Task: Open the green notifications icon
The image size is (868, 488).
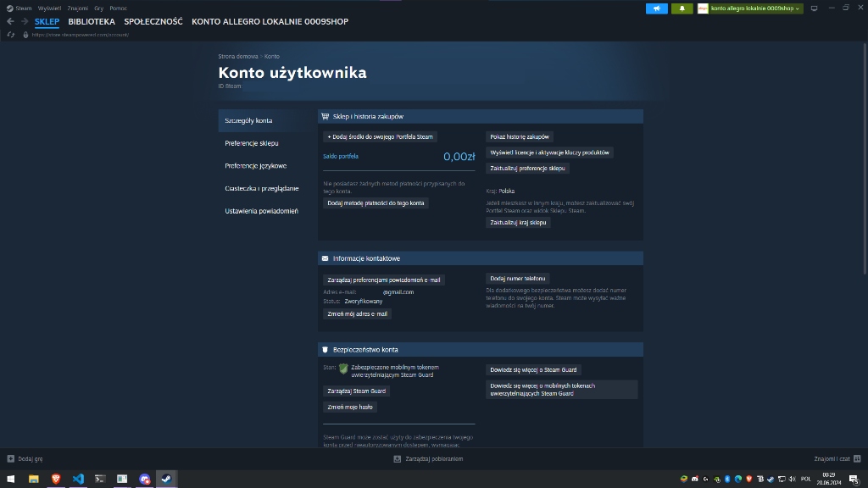Action: [682, 8]
